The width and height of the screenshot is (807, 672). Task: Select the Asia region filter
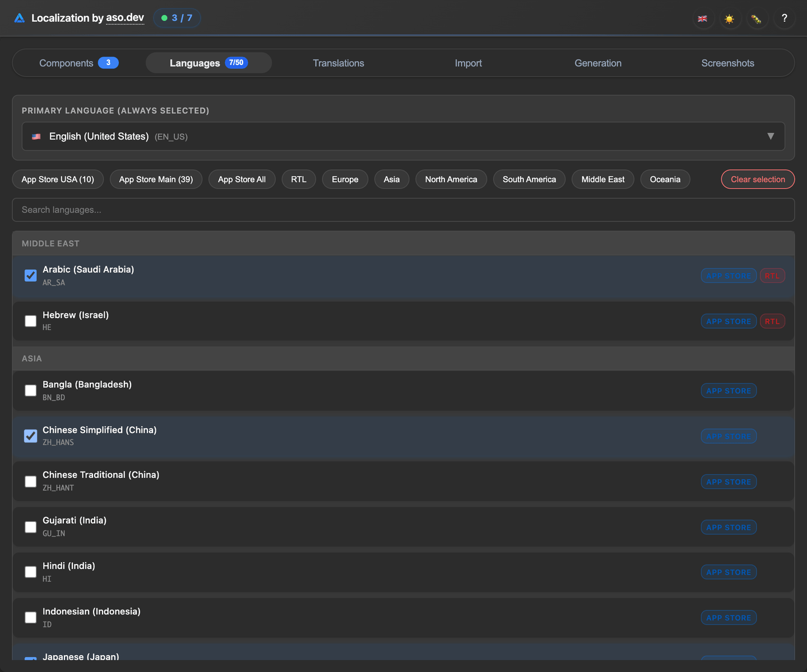pyautogui.click(x=392, y=179)
